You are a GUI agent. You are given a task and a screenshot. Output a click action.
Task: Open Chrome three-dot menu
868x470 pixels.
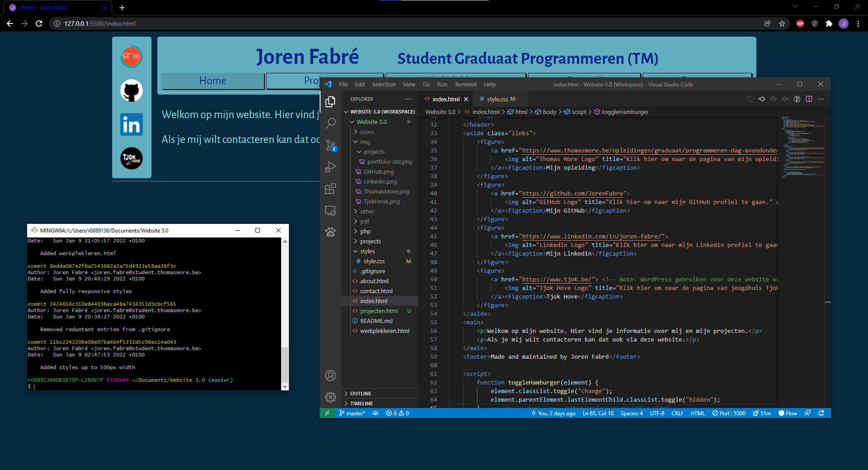pyautogui.click(x=858, y=24)
